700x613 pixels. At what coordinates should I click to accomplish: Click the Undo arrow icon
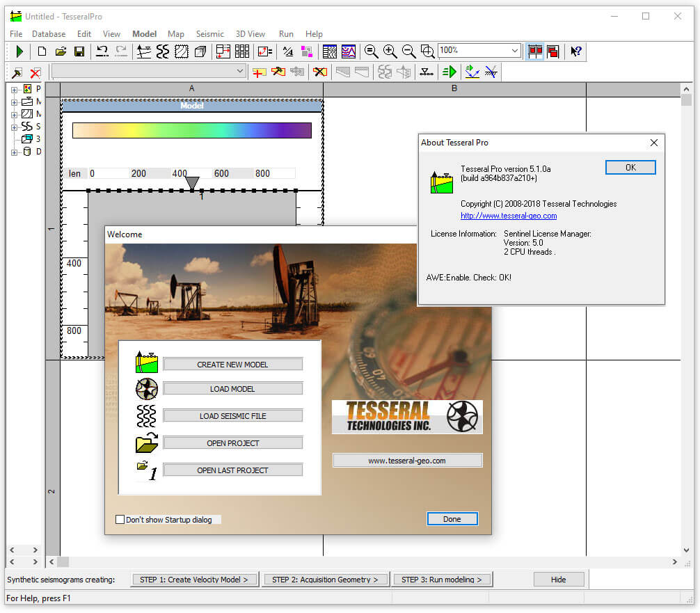click(x=102, y=51)
